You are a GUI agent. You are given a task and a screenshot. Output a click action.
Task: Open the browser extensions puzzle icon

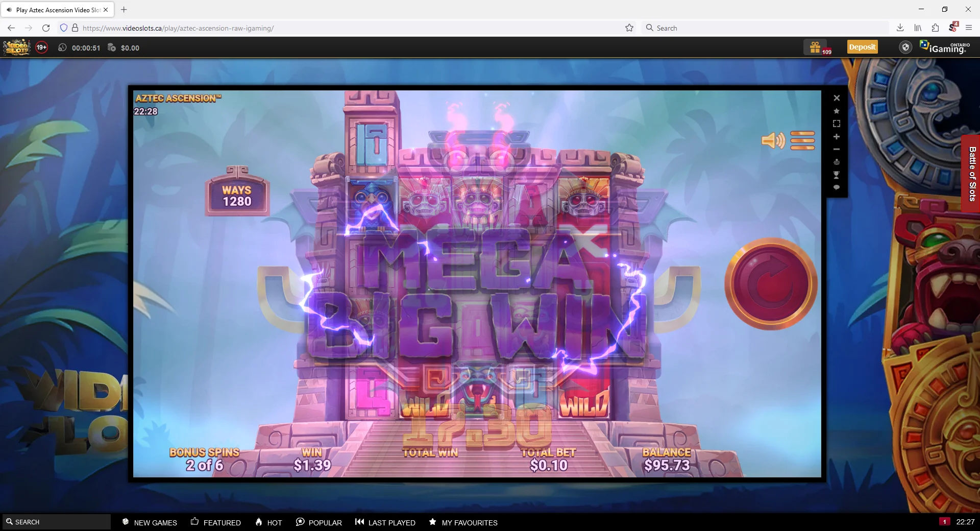pyautogui.click(x=935, y=28)
